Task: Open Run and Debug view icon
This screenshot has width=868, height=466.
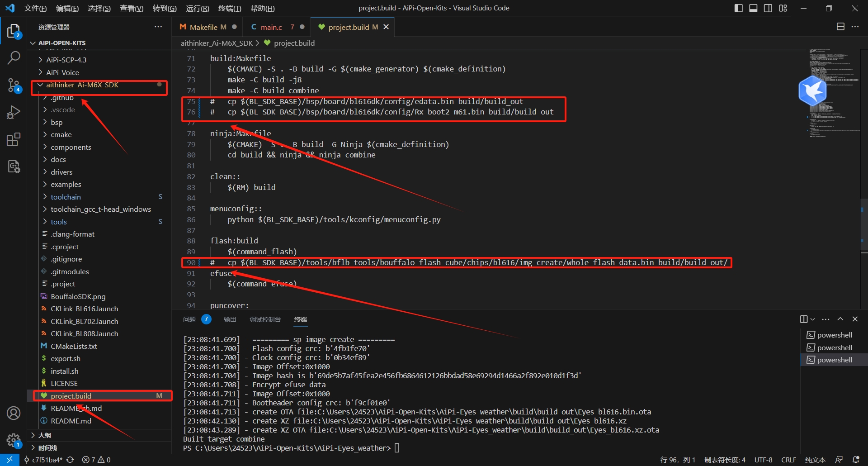Action: point(14,112)
